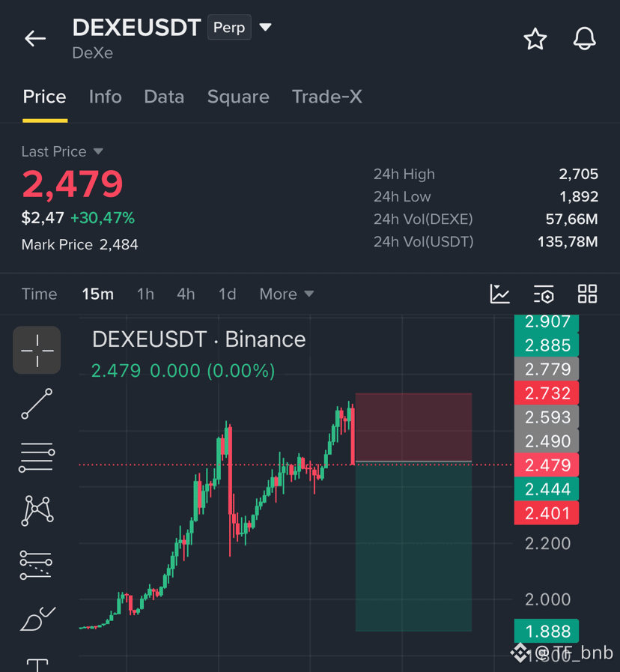Screen dimensions: 620x672
Task: Expand the More intervals dropdown
Action: pyautogui.click(x=287, y=294)
